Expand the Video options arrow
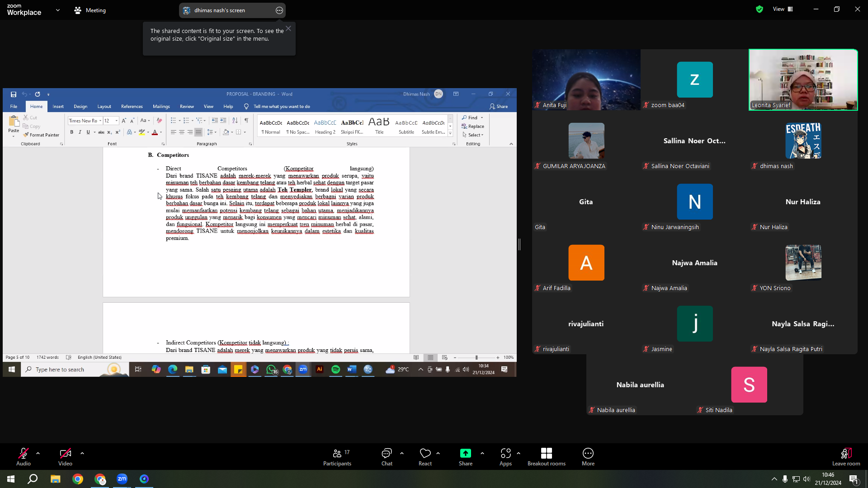 (x=82, y=453)
